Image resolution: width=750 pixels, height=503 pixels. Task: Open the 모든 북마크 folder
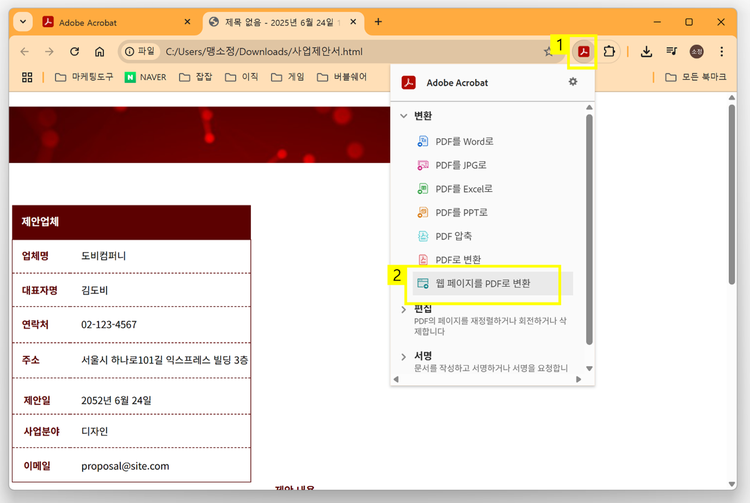pos(695,77)
